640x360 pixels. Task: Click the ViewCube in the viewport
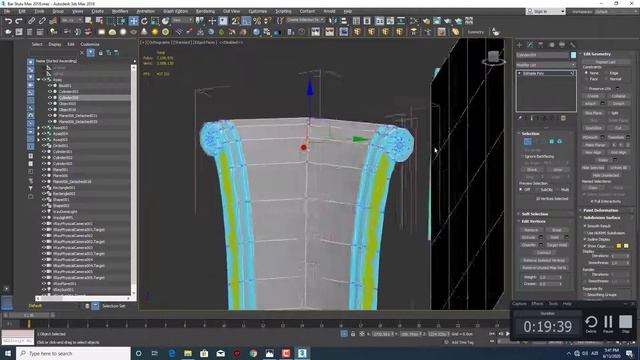(x=493, y=57)
